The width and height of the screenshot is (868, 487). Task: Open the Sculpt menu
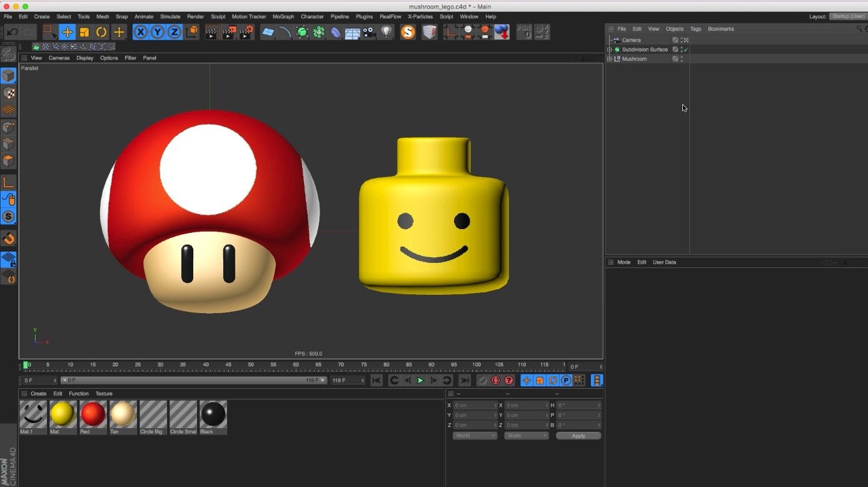coord(218,17)
